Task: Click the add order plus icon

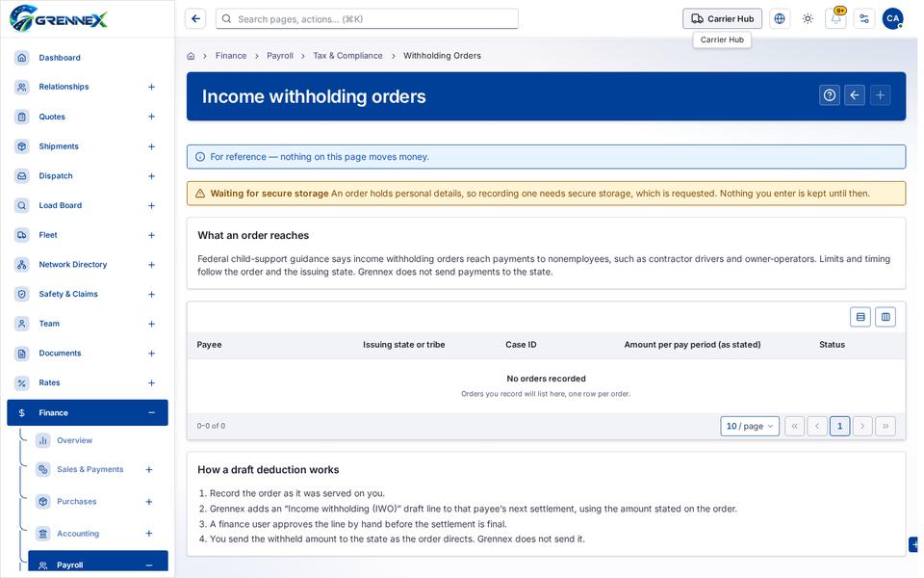Action: tap(880, 95)
